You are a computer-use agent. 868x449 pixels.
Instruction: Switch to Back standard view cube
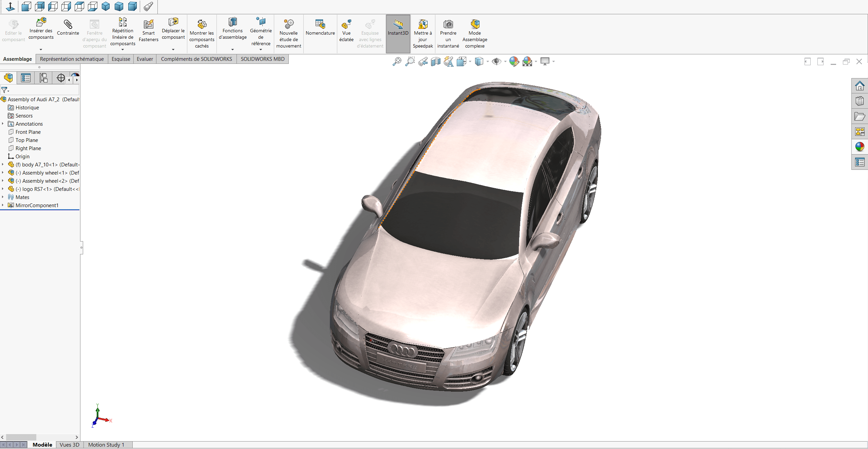40,6
